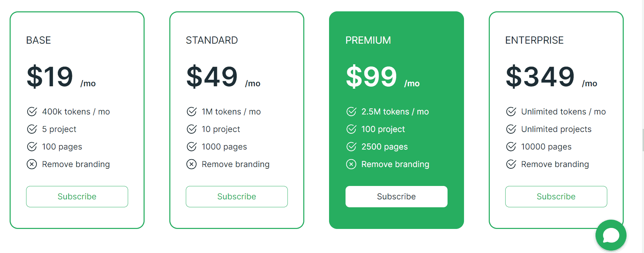This screenshot has height=253, width=644.
Task: Subscribe to the STANDARD plan
Action: click(x=237, y=197)
